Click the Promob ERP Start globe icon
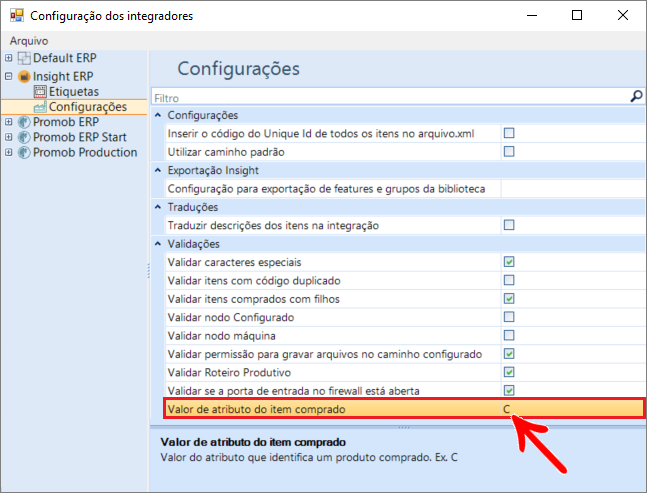The height and width of the screenshot is (493, 647). coord(24,137)
